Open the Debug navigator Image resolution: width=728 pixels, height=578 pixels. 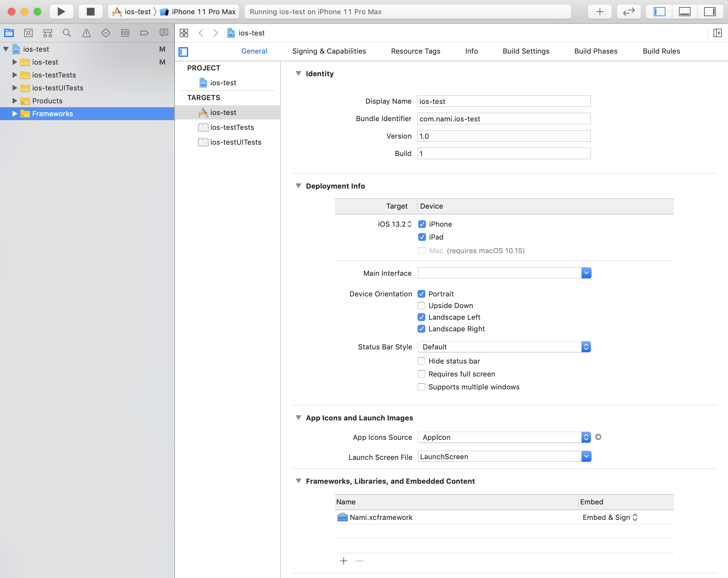pyautogui.click(x=125, y=33)
